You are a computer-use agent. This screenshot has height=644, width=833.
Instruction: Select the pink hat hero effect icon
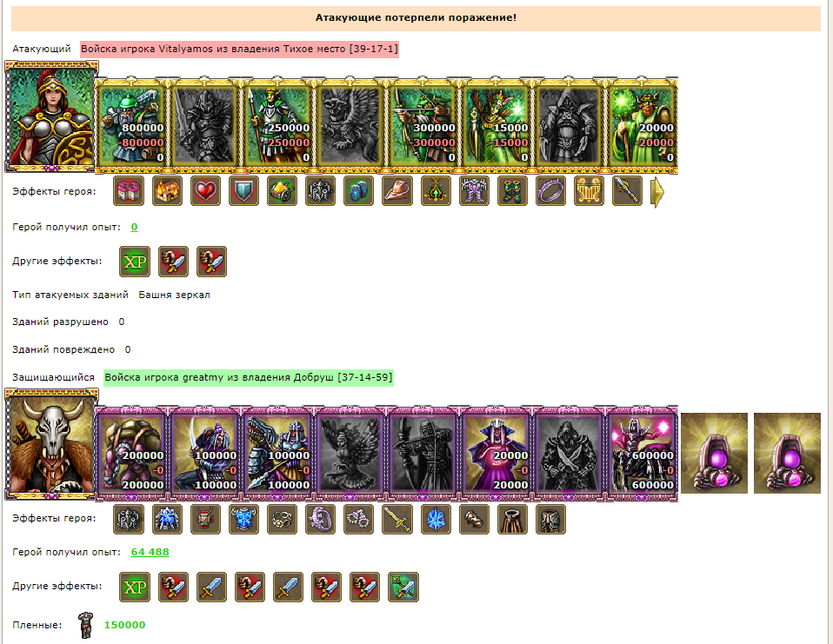pos(397,190)
